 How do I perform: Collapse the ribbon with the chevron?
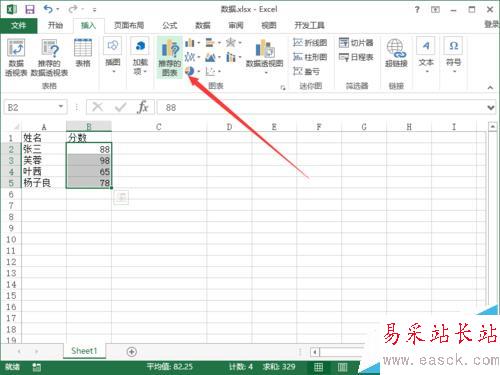[x=490, y=87]
